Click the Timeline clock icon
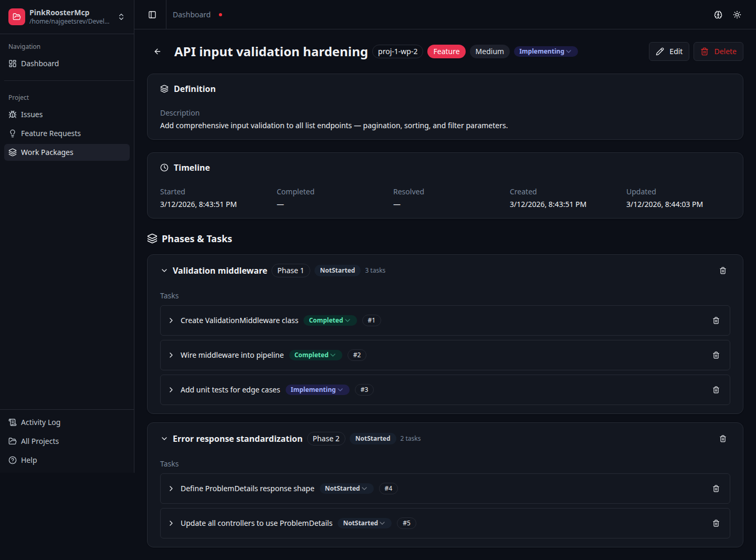756x560 pixels. pyautogui.click(x=164, y=168)
